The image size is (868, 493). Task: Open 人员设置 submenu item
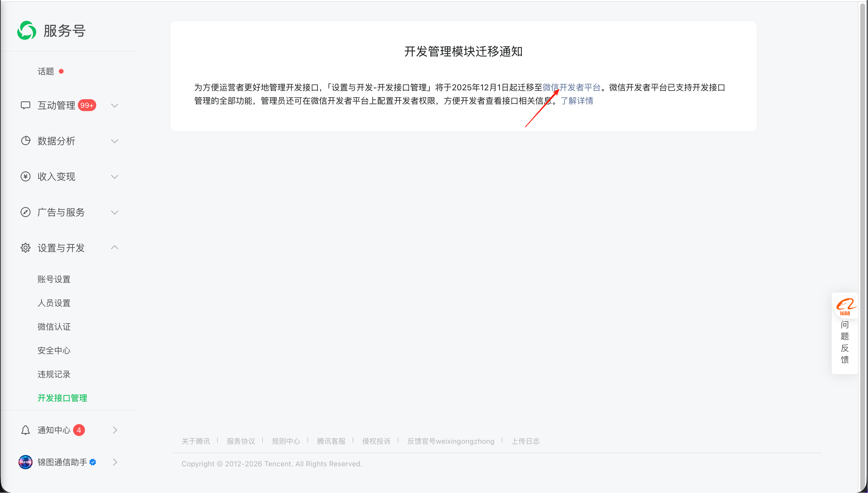54,303
